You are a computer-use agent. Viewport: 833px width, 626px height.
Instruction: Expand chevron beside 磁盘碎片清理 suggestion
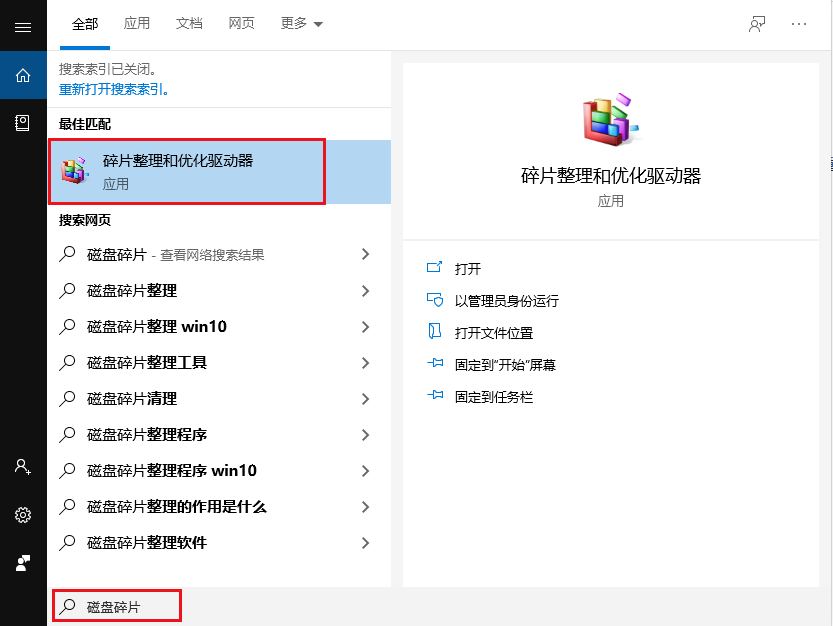pyautogui.click(x=365, y=399)
